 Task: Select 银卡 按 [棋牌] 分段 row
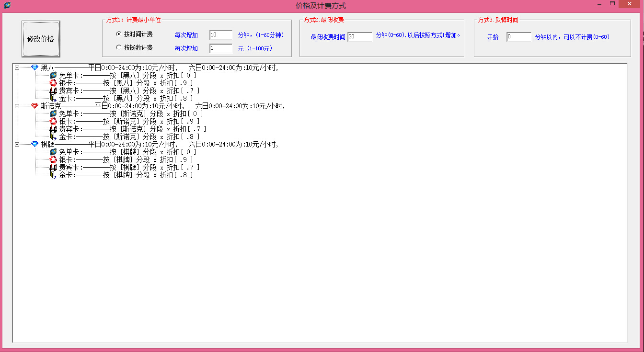coord(126,159)
